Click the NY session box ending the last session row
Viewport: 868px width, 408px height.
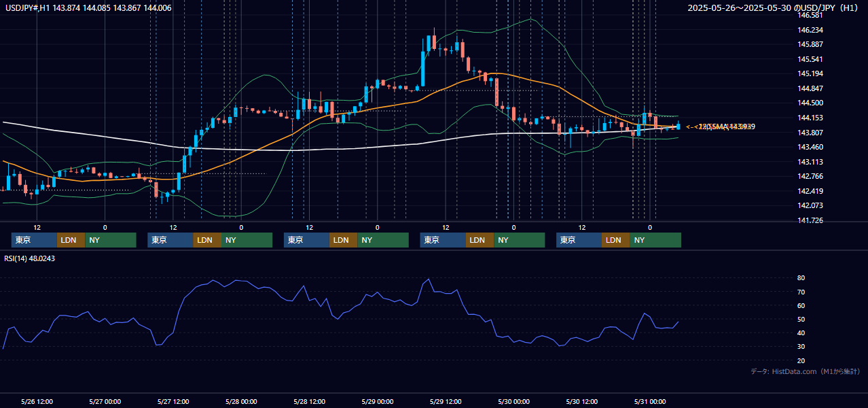click(655, 240)
